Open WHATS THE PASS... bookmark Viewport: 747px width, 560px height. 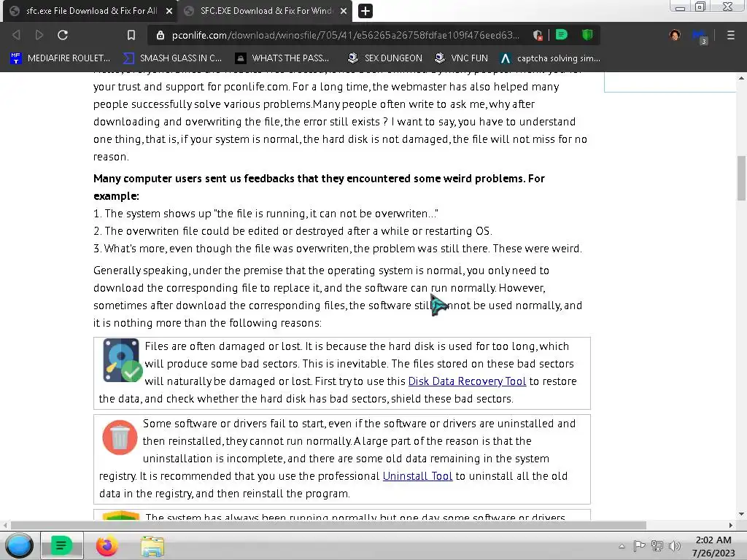pyautogui.click(x=282, y=58)
